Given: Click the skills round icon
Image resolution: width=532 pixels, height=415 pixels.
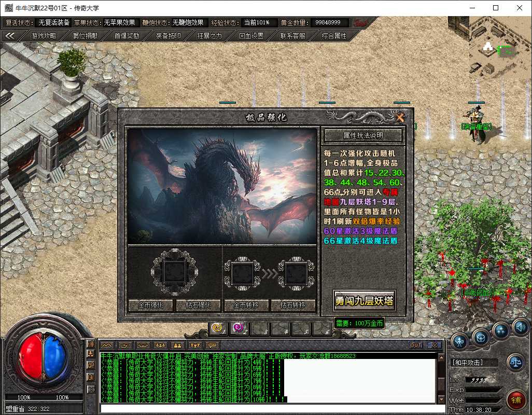Looking at the screenshot, I should [x=501, y=331].
